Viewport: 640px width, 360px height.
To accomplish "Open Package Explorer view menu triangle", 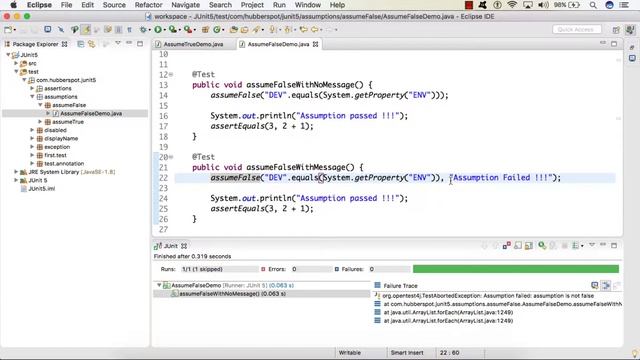I will click(118, 43).
